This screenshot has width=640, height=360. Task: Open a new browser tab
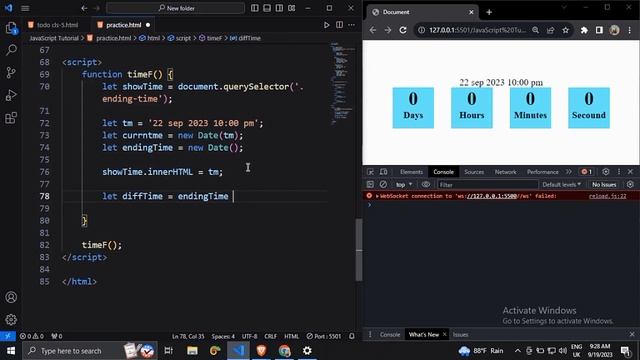(489, 12)
